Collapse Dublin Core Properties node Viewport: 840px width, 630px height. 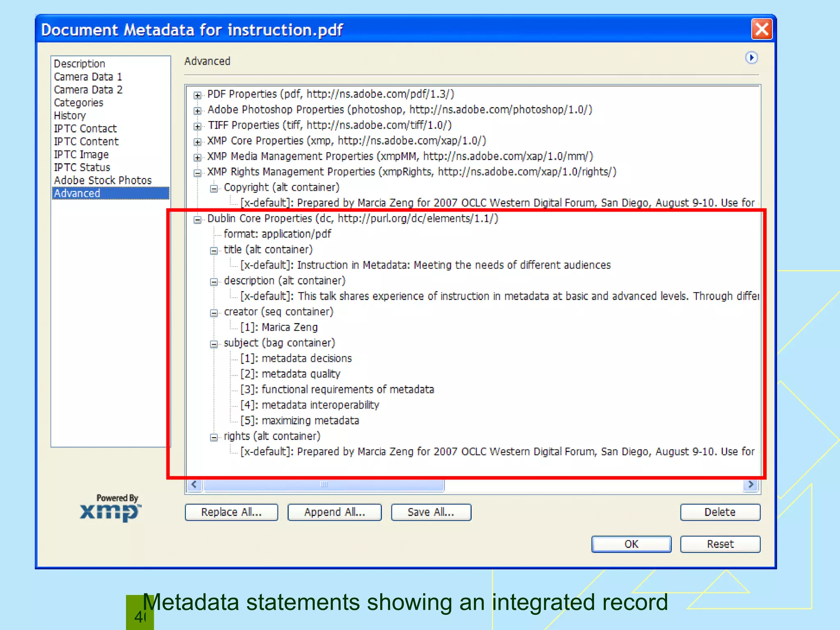point(198,220)
